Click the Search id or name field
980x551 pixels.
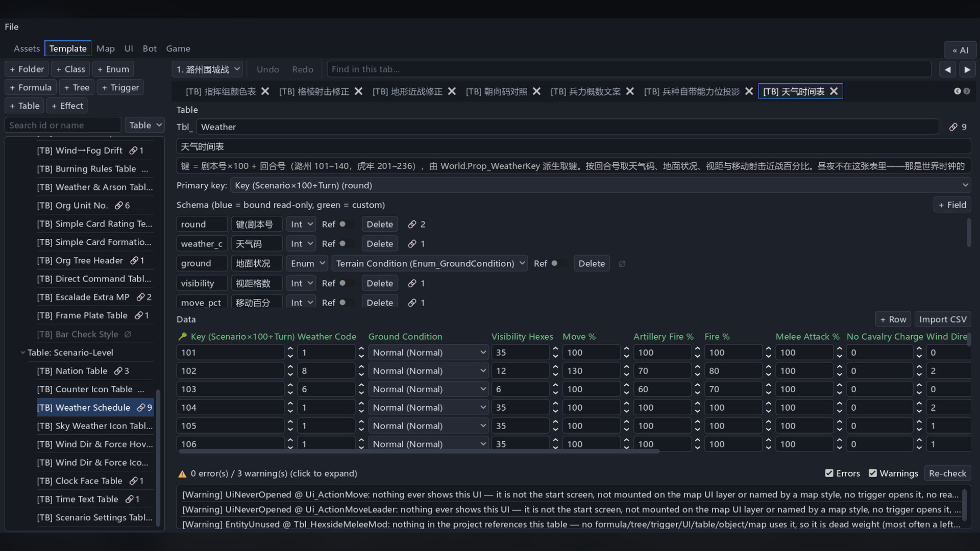coord(63,125)
